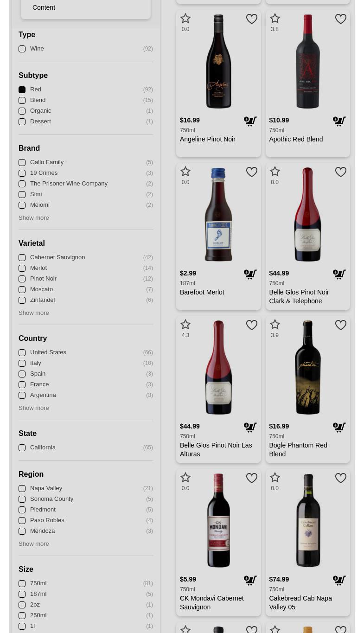Select the 750ml size checkbox
The height and width of the screenshot is (633, 364).
point(22,583)
